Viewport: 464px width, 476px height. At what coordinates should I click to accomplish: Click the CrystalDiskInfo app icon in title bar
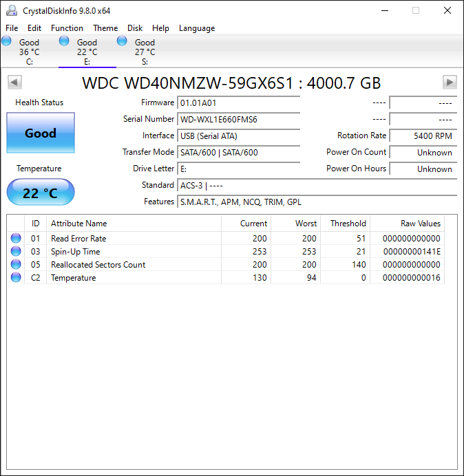click(12, 10)
